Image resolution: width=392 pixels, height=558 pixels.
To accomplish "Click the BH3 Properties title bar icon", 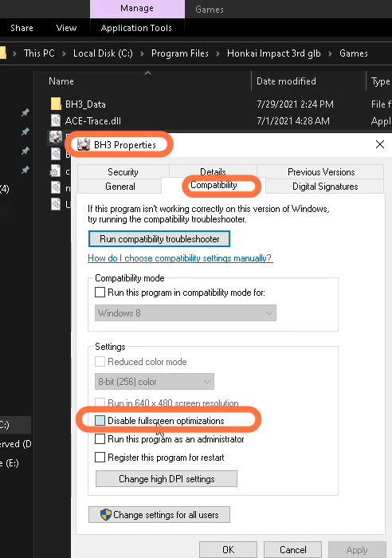I will 84,144.
